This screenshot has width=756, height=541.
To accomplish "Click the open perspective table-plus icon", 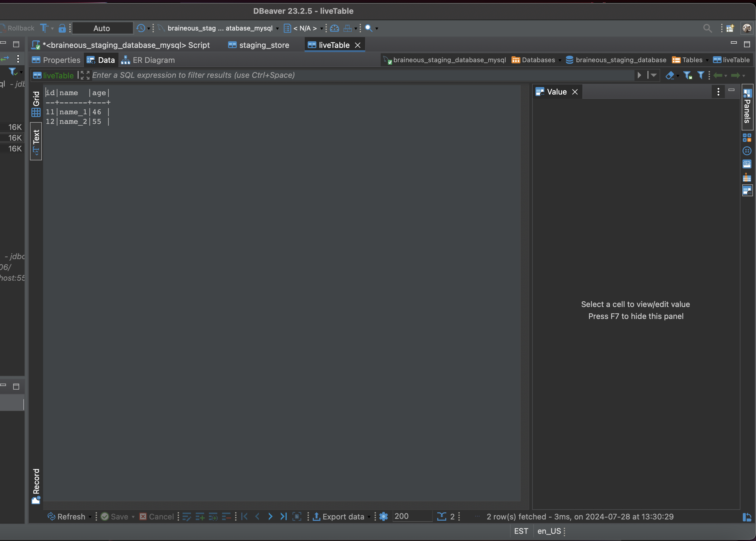I will pyautogui.click(x=730, y=28).
